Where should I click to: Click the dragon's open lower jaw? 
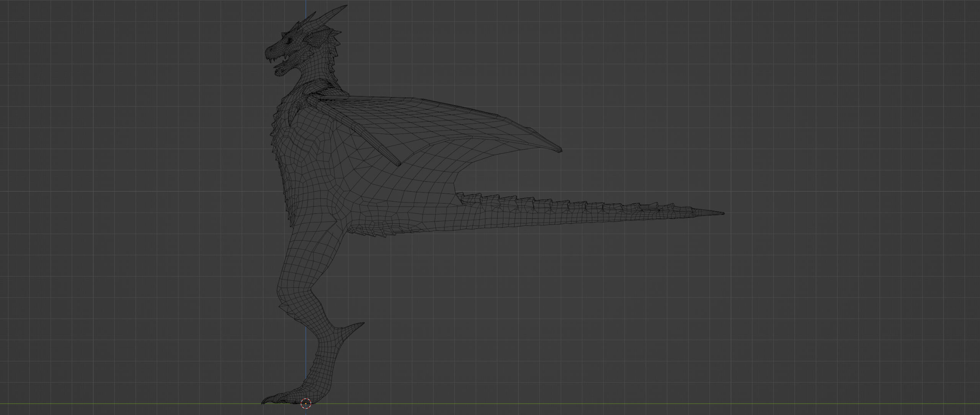pos(284,70)
